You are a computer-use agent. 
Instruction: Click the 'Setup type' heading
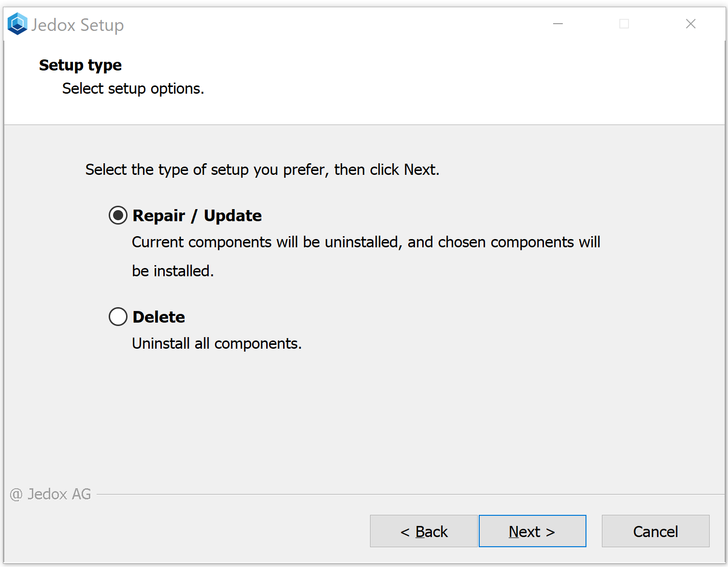[80, 65]
